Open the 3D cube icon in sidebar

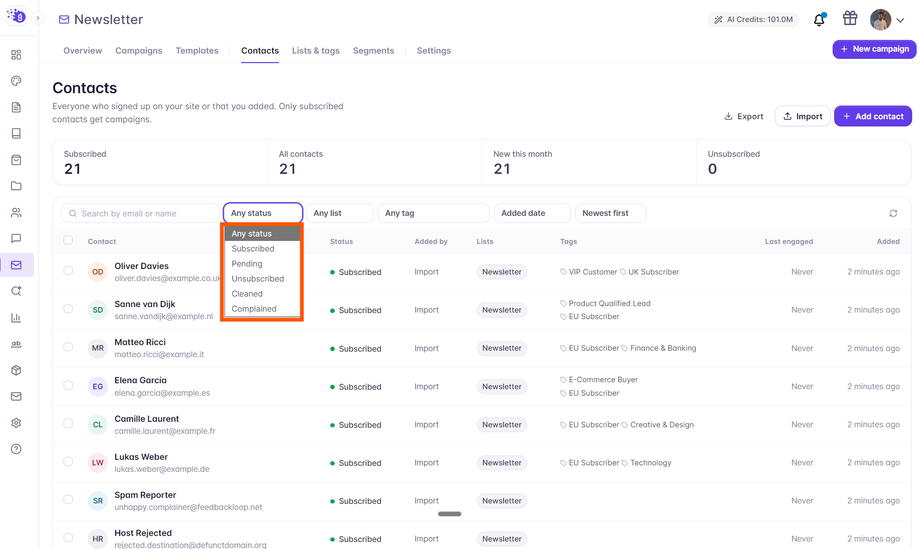[16, 370]
